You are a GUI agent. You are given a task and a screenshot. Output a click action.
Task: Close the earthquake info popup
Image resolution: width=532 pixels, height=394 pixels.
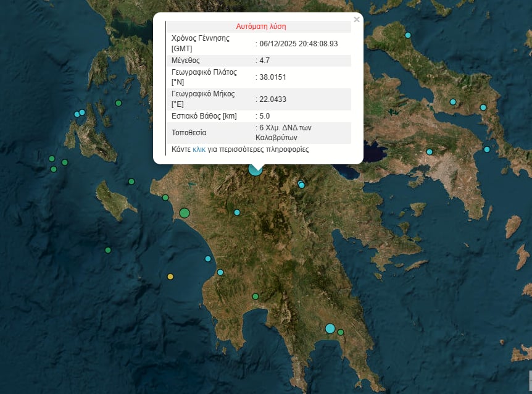click(x=356, y=20)
